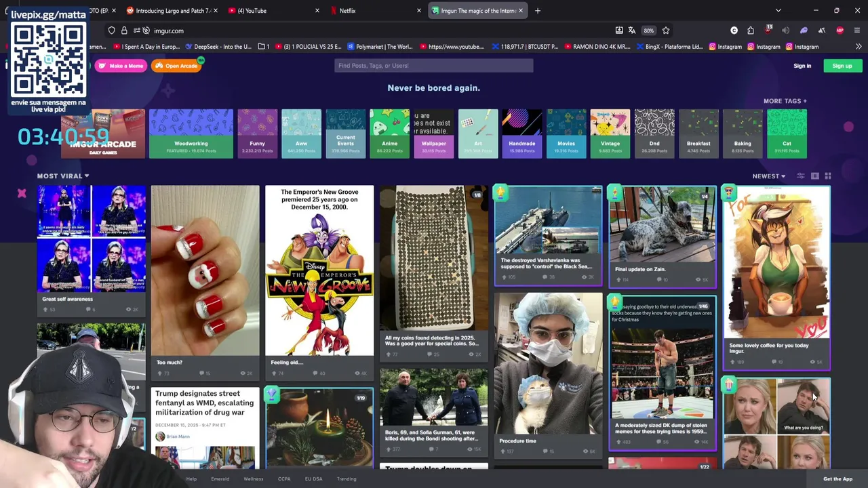The width and height of the screenshot is (868, 488).
Task: Open the Cat tag tile
Action: pos(787,134)
